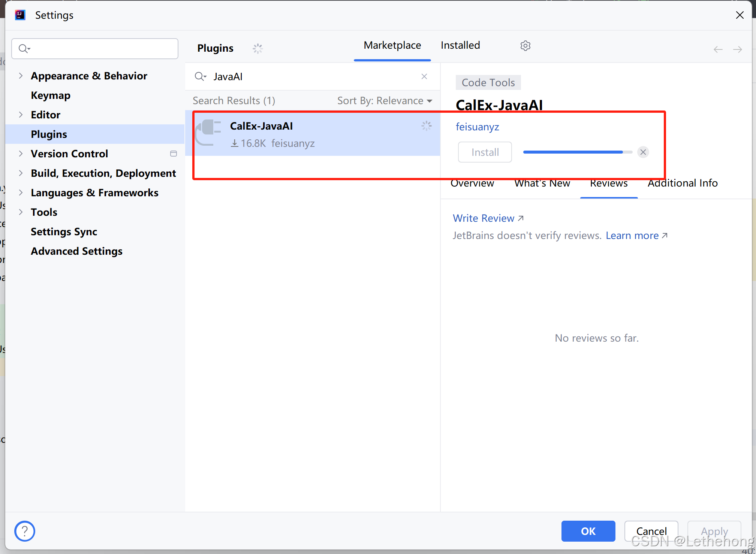The image size is (756, 554).
Task: Close the Settings dialog
Action: [x=740, y=15]
